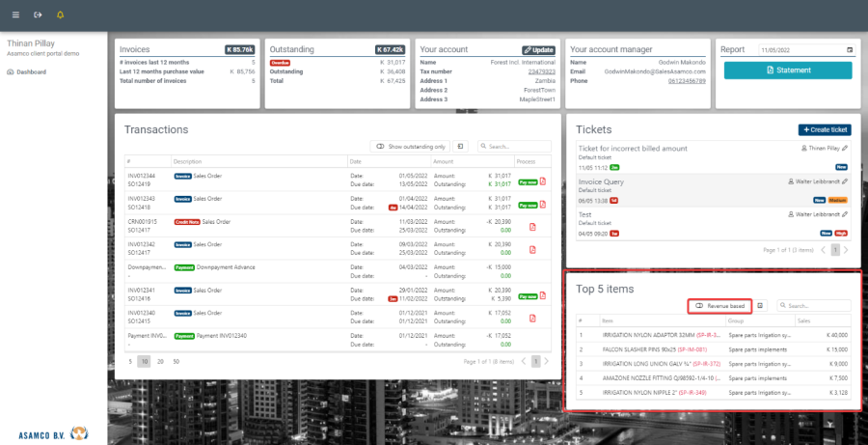Viewport: 868px width, 445px height.
Task: Click Update in Your account panel
Action: 539,49
